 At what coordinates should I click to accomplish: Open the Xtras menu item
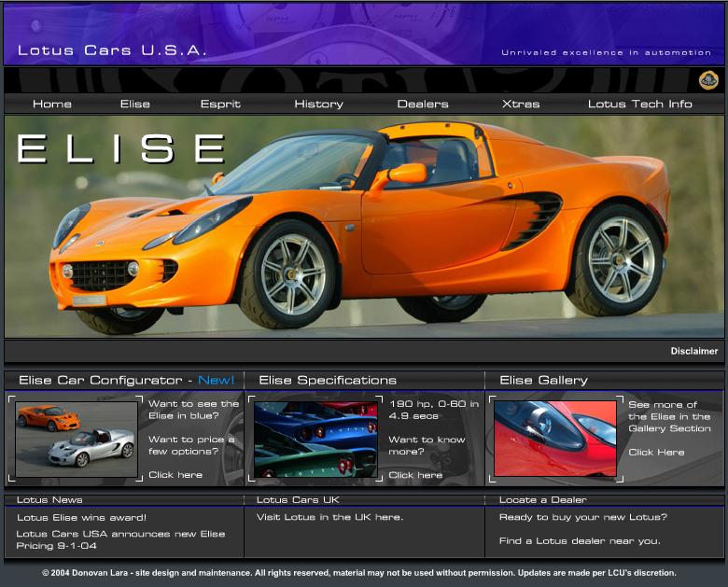[521, 104]
